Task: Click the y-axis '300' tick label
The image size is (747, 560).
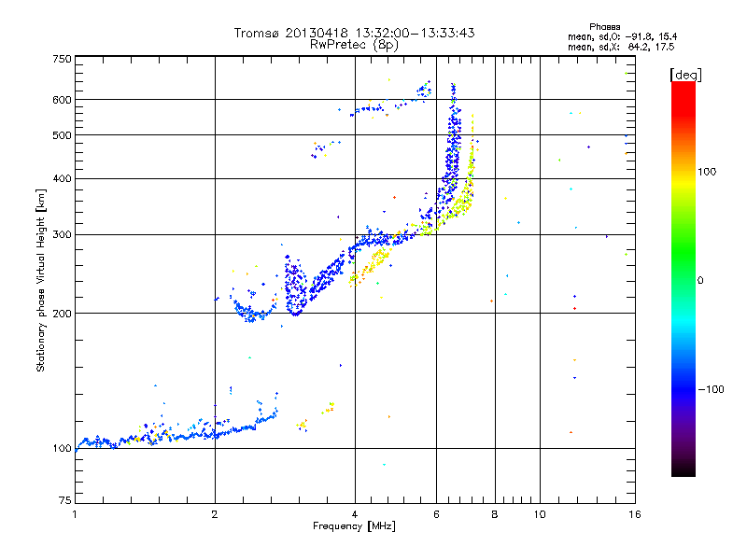Action: tap(62, 234)
